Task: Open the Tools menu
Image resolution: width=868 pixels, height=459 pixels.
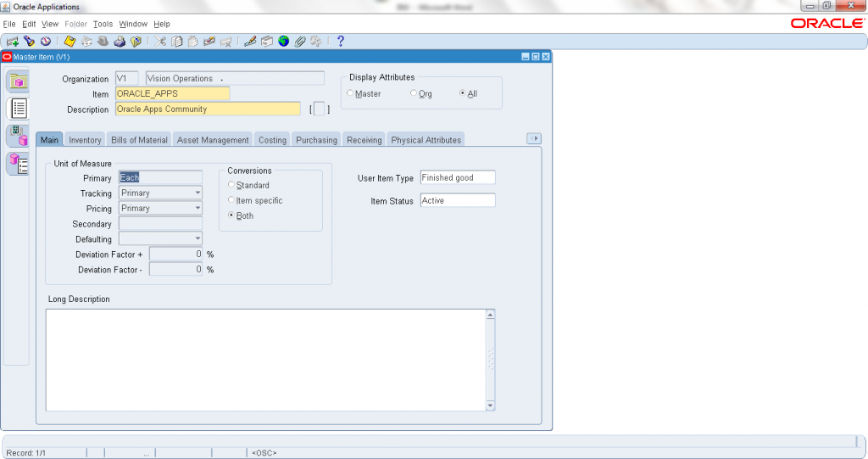Action: click(103, 25)
